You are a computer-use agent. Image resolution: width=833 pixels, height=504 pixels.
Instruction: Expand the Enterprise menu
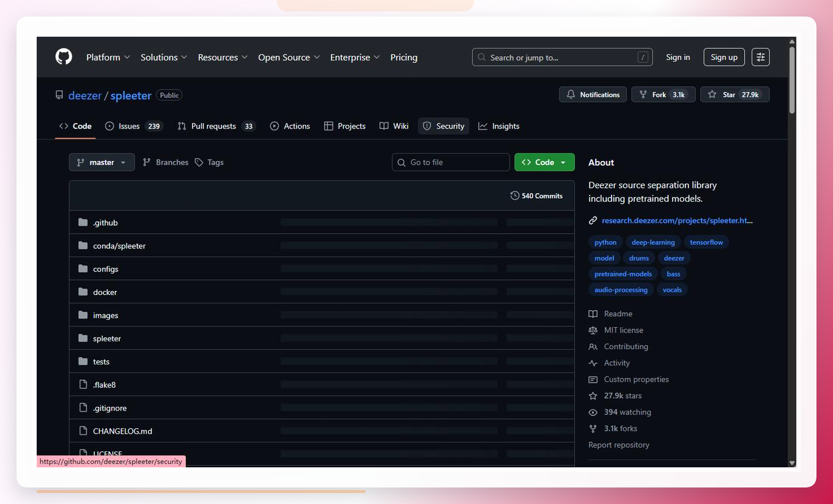point(355,57)
